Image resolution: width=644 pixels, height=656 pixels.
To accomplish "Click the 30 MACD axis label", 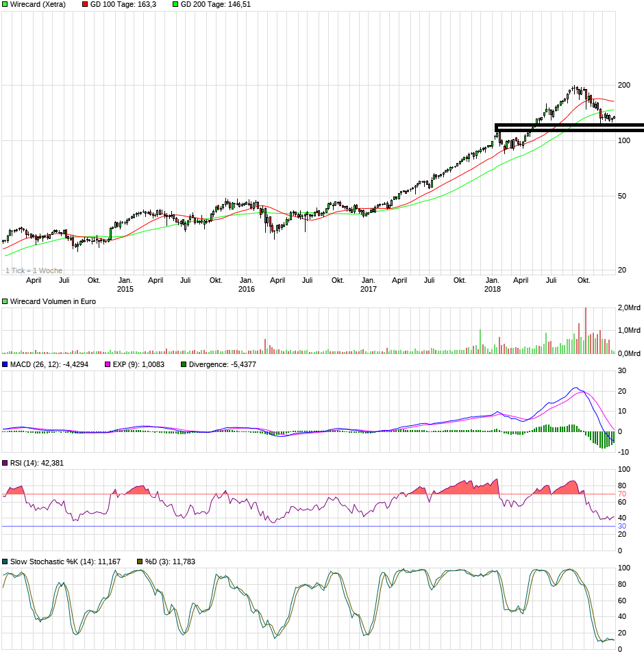I will 622,370.
